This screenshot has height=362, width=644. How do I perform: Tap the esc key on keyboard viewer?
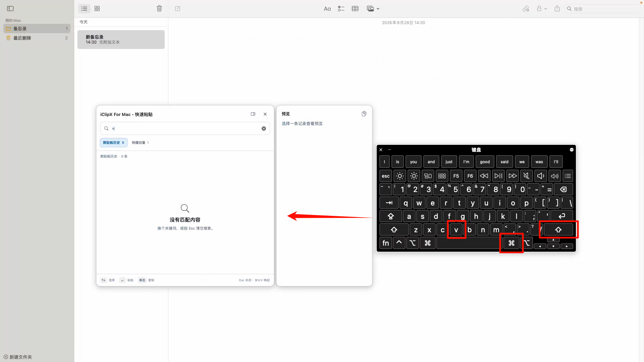(x=386, y=176)
